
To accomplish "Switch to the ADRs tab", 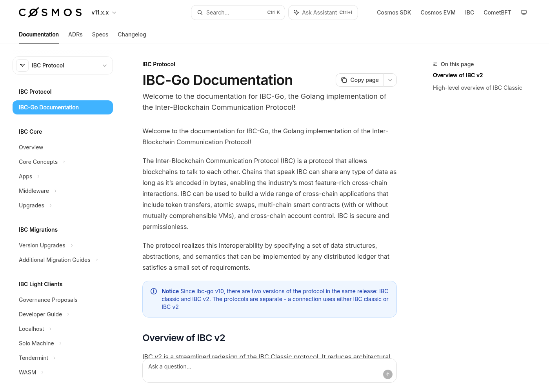I will coord(75,34).
